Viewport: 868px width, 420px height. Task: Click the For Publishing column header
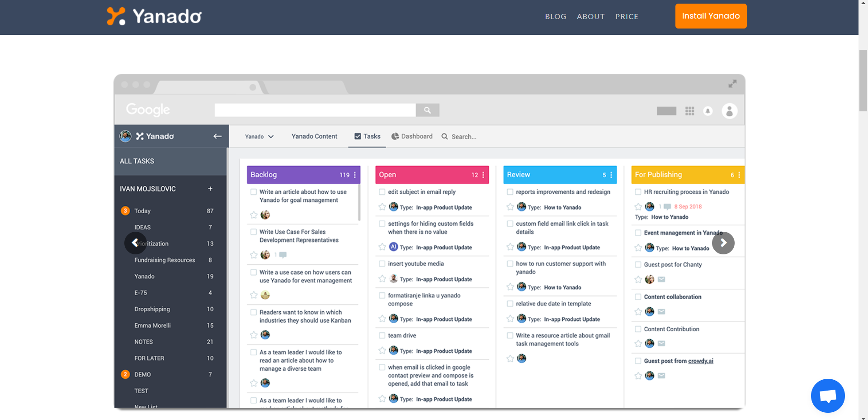point(688,175)
